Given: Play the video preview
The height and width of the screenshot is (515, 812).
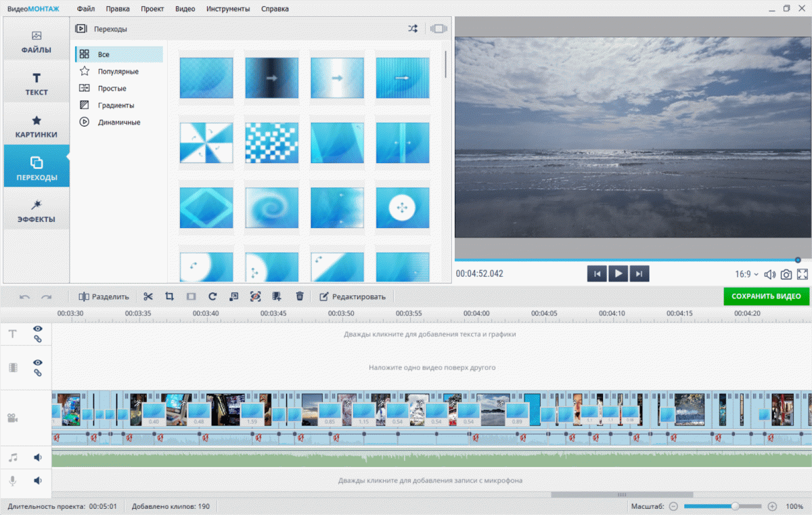Looking at the screenshot, I should tap(618, 273).
